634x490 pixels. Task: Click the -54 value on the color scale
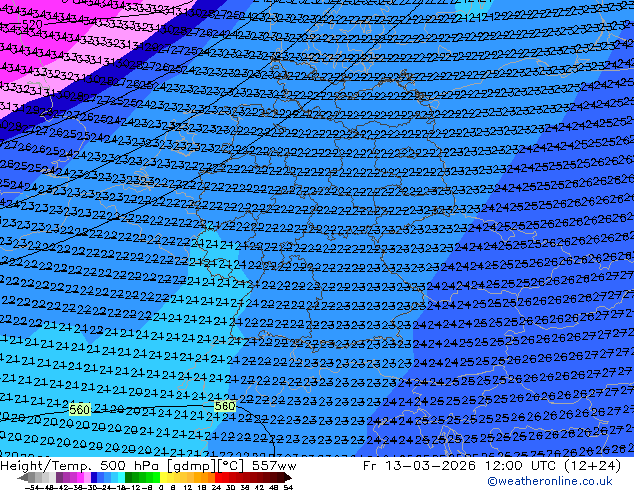coord(32,487)
